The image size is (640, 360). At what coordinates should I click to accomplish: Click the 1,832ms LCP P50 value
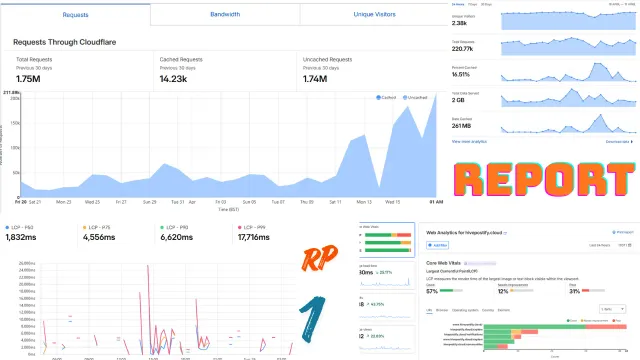(20, 237)
